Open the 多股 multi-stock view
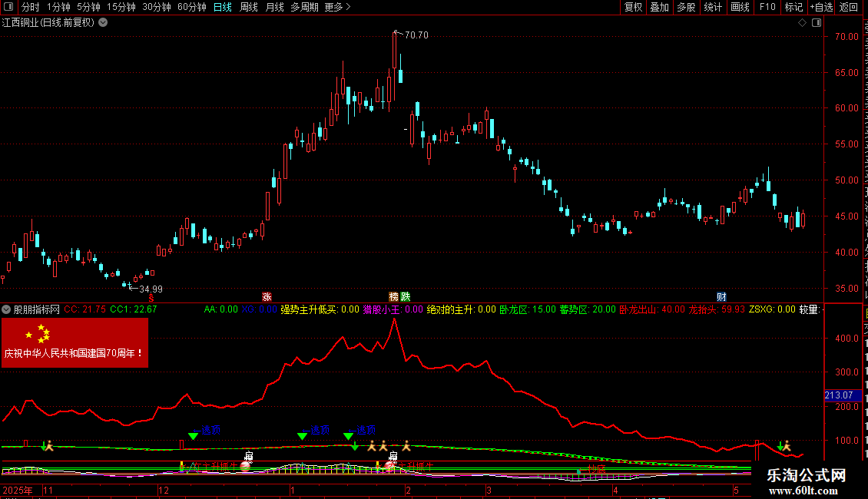This screenshot has width=868, height=499. pos(687,7)
